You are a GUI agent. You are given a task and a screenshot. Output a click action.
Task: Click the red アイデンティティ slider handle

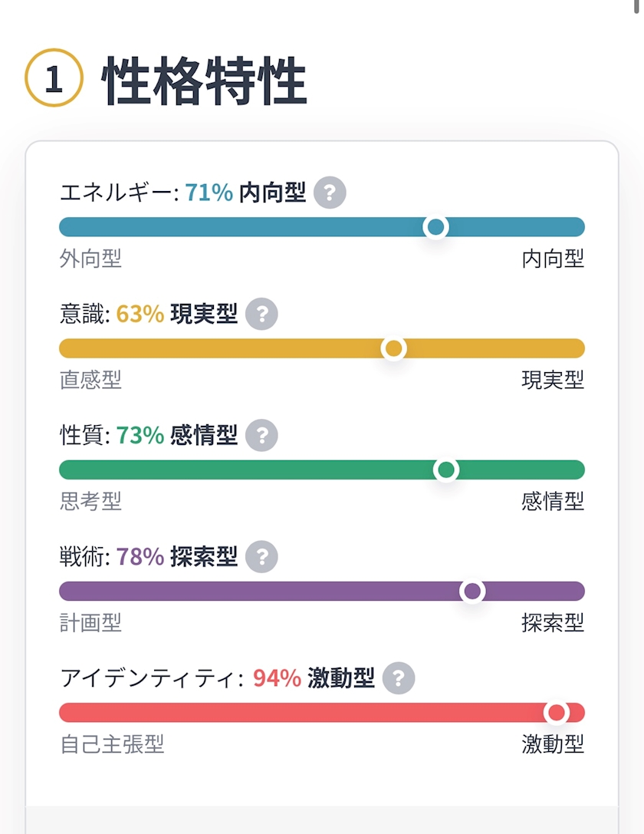point(557,712)
